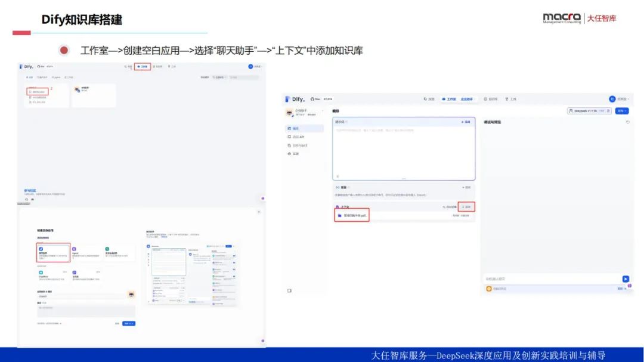Open the 知识库 tab in the studio list screenshot
Image resolution: width=644 pixels, height=362 pixels.
tap(157, 67)
